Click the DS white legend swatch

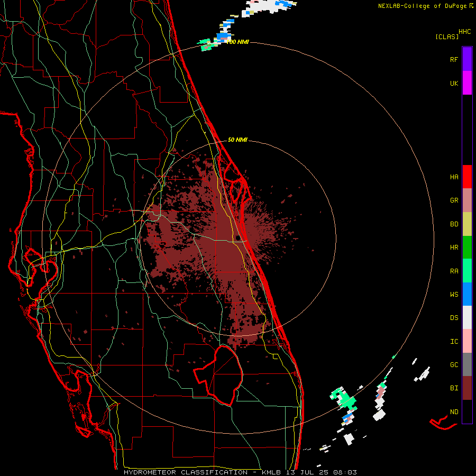(467, 317)
